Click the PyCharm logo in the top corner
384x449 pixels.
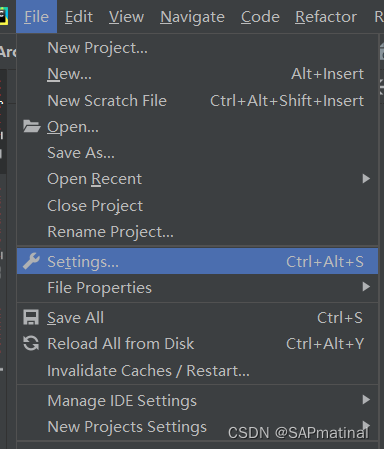(x=4, y=16)
